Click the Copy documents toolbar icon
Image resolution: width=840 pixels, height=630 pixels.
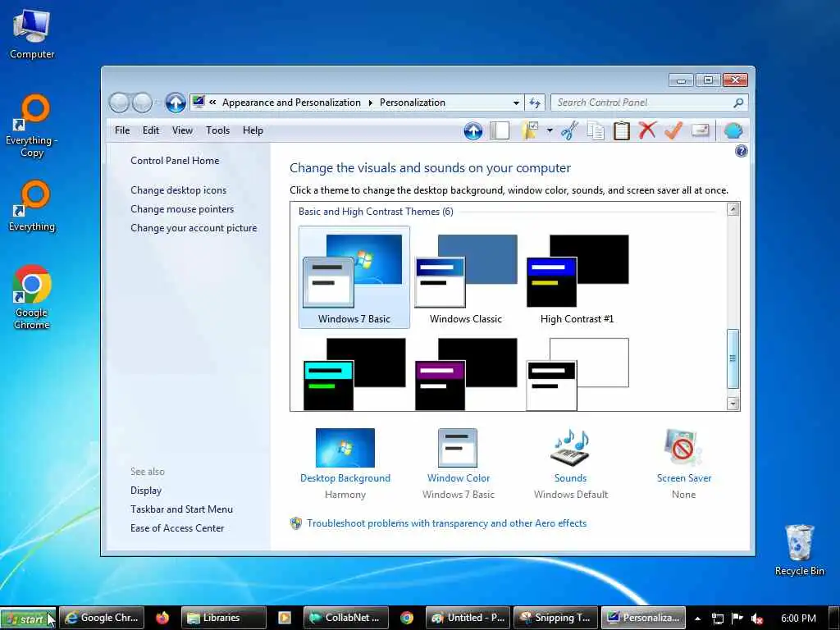[596, 130]
